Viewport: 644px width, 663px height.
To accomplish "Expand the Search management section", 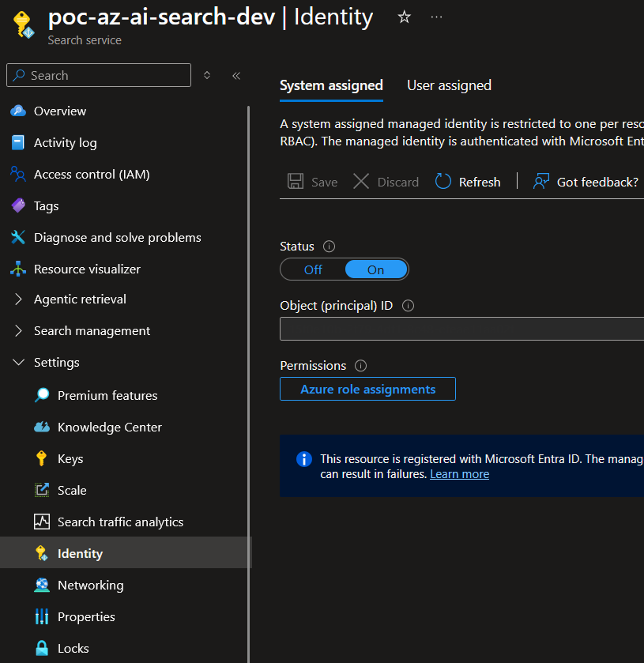I will [18, 330].
